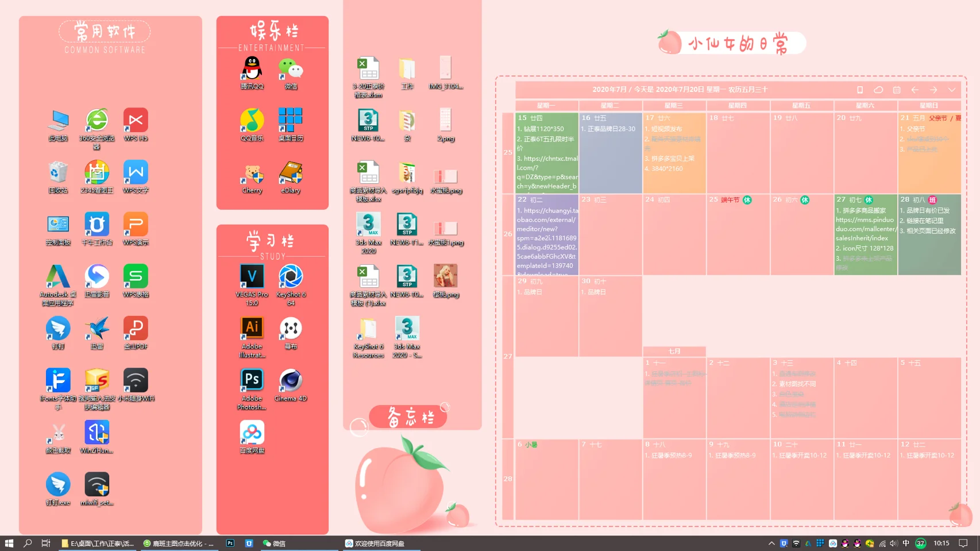Viewport: 980px width, 551px height.
Task: Click the "1. 父亲节" entry on day 21
Action: [912, 129]
